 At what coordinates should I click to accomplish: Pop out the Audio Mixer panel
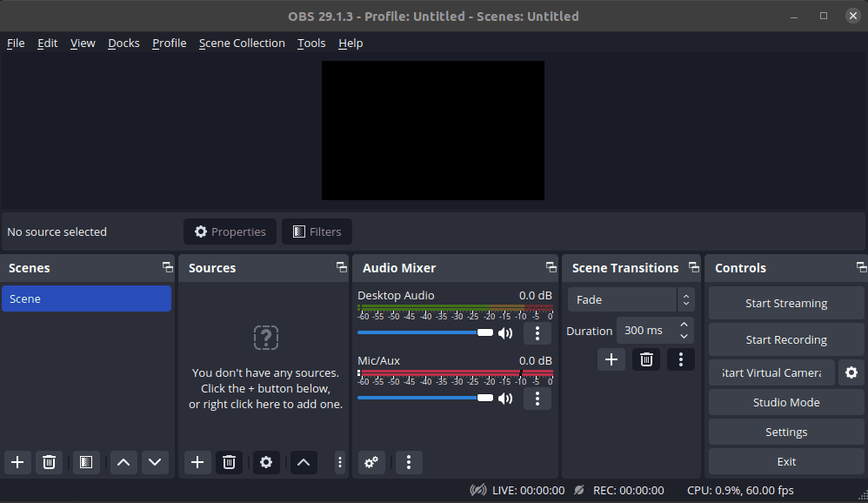[x=551, y=267]
